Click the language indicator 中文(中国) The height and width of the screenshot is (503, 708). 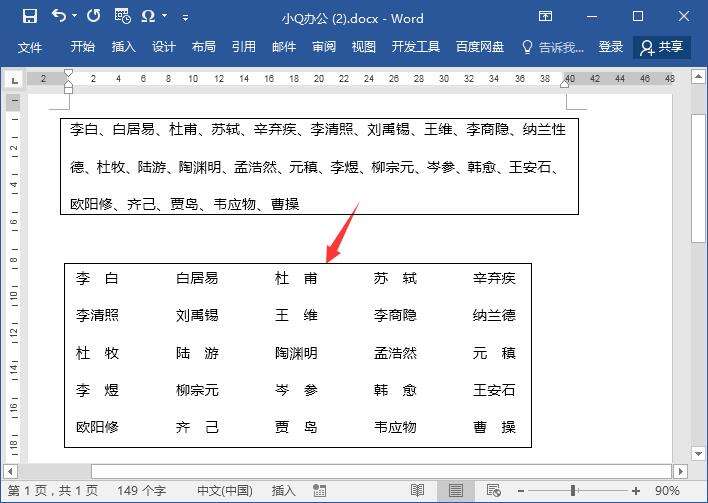tap(225, 490)
